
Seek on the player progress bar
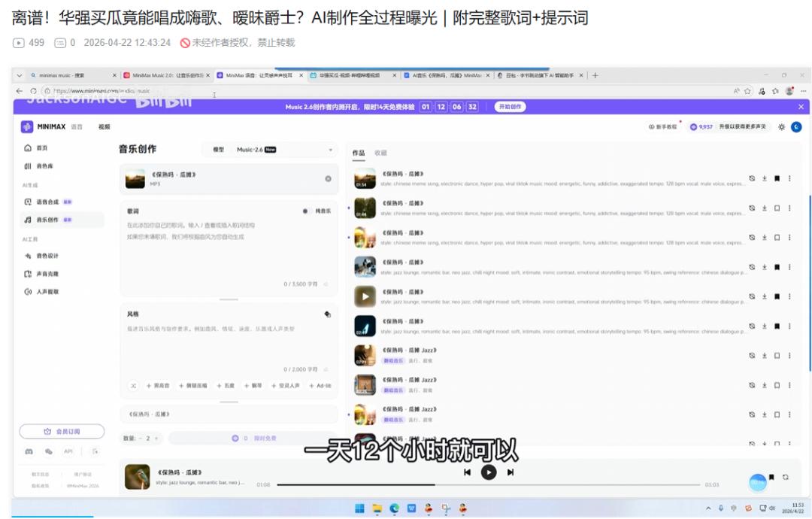[489, 485]
